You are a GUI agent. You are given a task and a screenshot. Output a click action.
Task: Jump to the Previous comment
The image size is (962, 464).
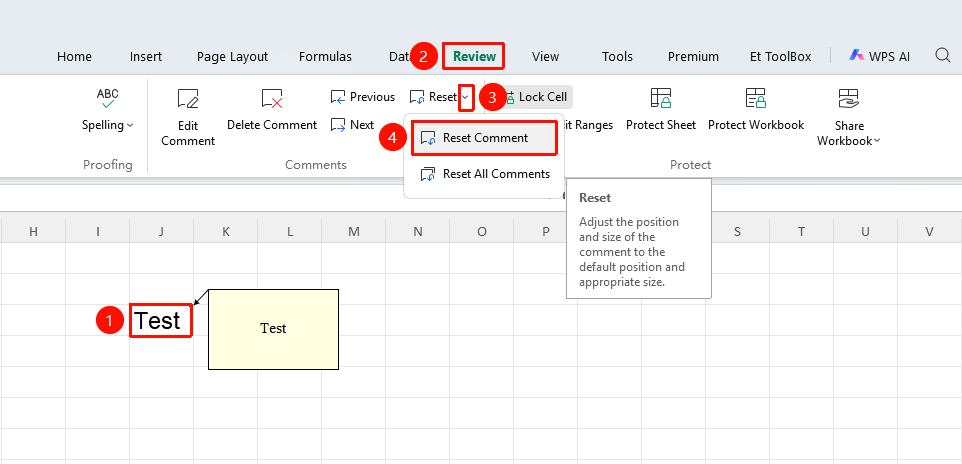pos(363,97)
